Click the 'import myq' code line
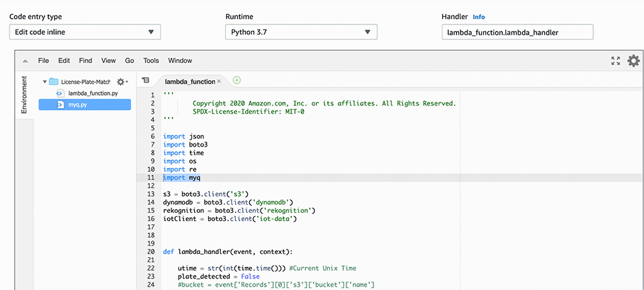Image resolution: width=644 pixels, height=290 pixels. (x=182, y=177)
